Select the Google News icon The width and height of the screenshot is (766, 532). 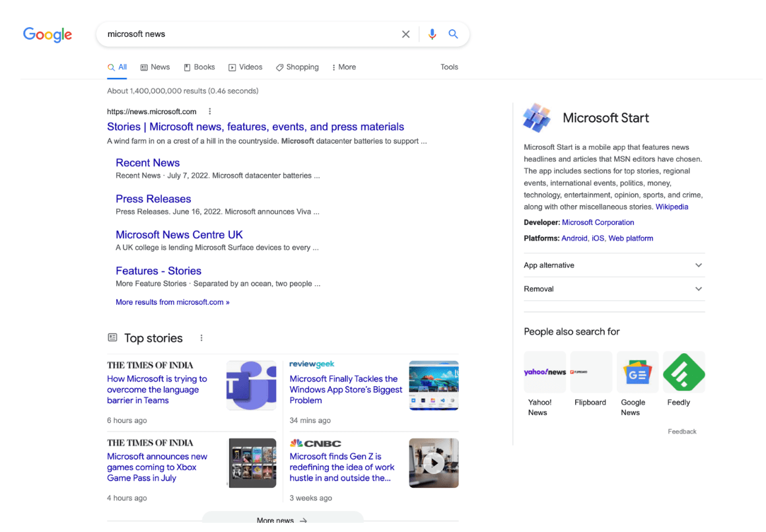click(637, 373)
